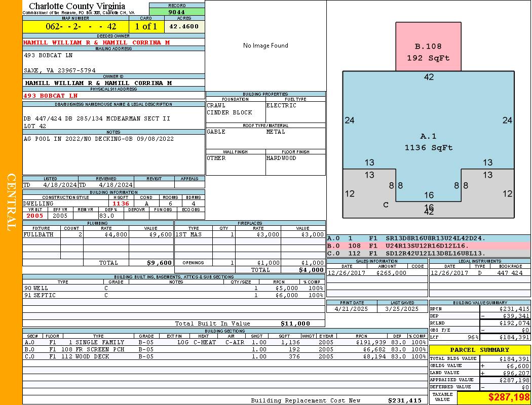Click the AG POOL IN 2022 note
This screenshot has height=405, width=532.
99,139
